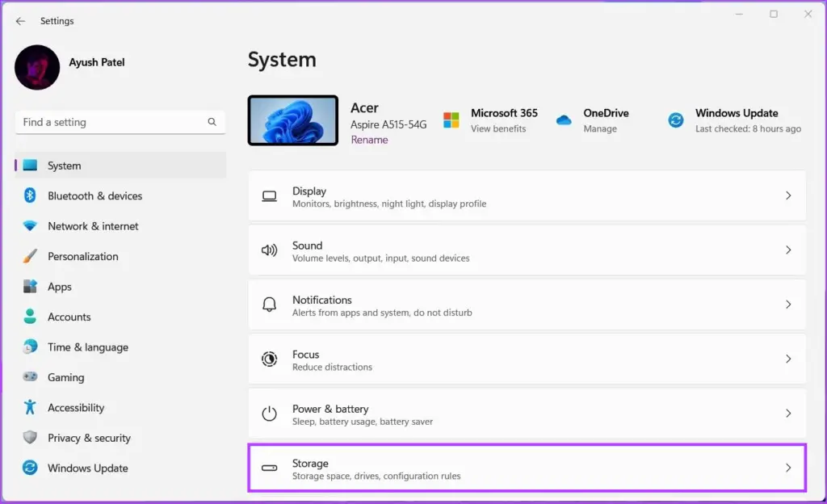Expand the Sound settings chevron

click(x=788, y=250)
